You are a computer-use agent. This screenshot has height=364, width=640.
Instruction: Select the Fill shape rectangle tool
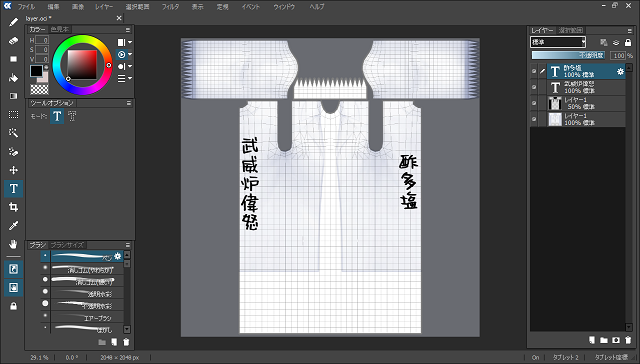click(13, 59)
